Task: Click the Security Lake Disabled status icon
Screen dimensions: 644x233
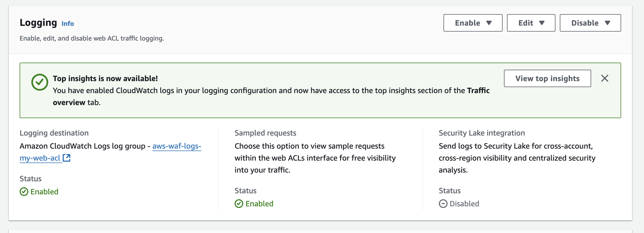Action: (x=443, y=204)
